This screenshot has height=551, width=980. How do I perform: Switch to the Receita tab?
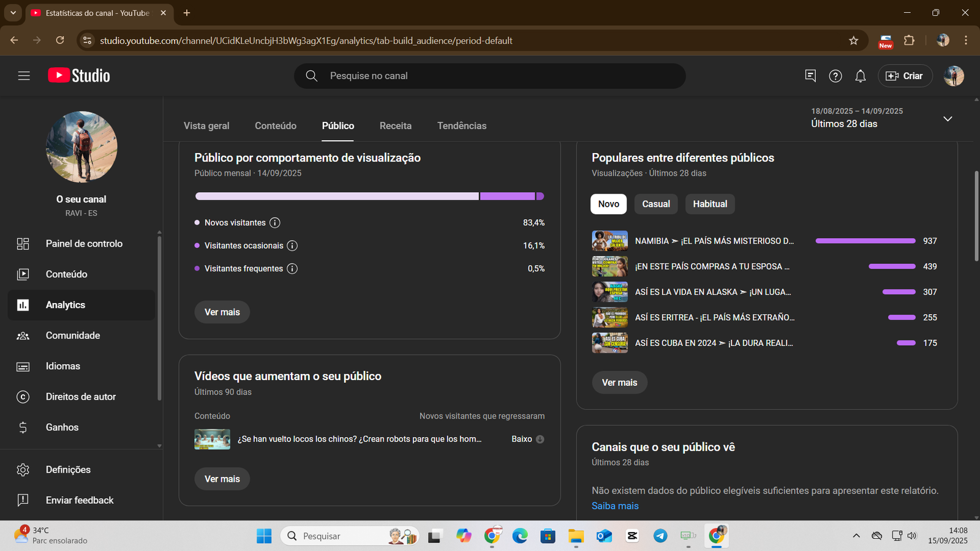(x=395, y=126)
